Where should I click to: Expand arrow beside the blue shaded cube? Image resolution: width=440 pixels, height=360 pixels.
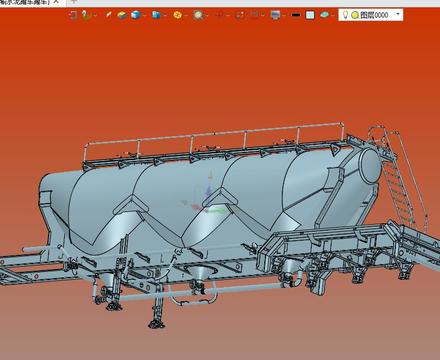coord(145,15)
